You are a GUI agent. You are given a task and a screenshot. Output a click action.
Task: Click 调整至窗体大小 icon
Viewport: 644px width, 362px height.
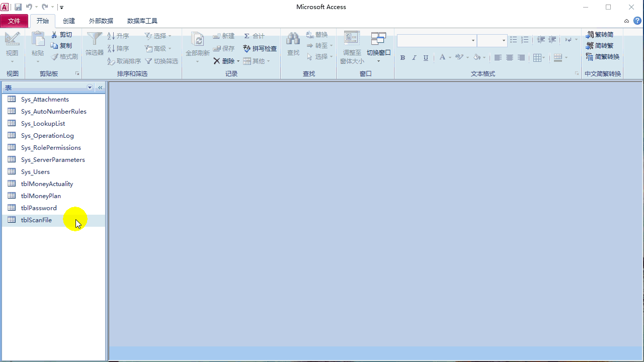click(x=352, y=48)
